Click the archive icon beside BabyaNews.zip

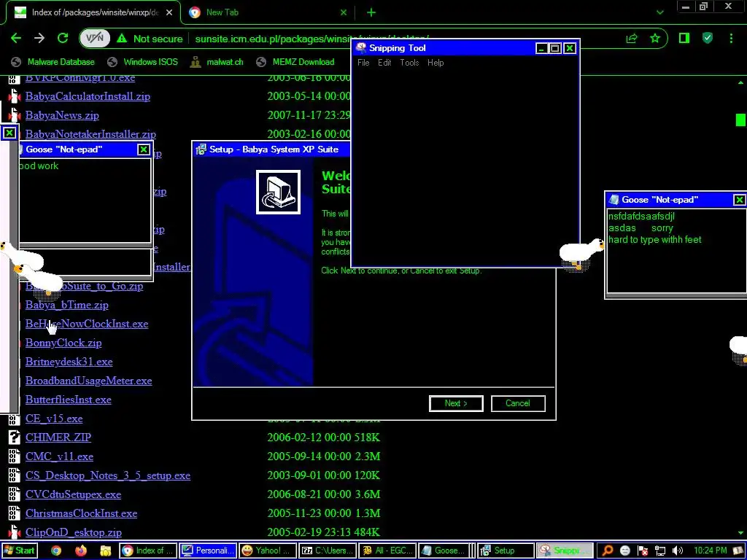tap(15, 115)
